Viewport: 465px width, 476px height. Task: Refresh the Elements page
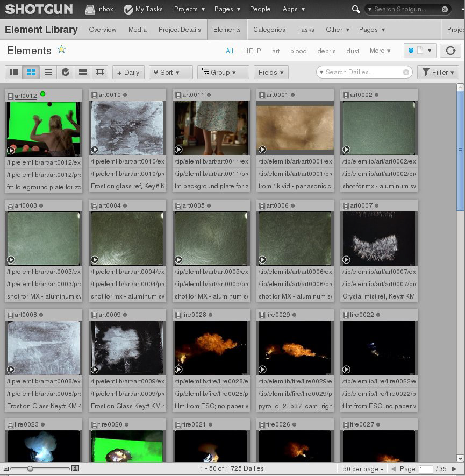point(450,51)
